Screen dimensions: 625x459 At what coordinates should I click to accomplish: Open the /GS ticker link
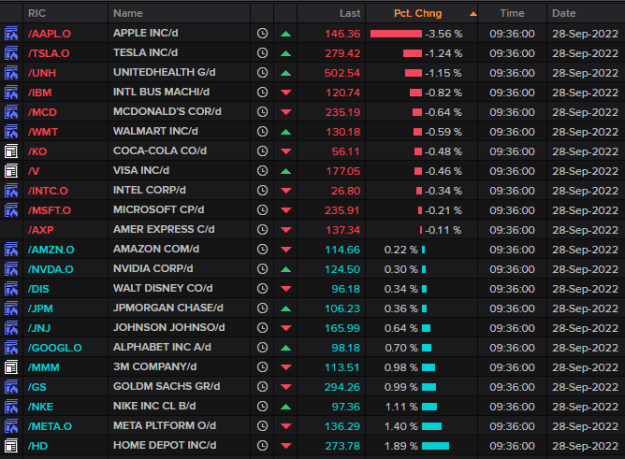37,387
